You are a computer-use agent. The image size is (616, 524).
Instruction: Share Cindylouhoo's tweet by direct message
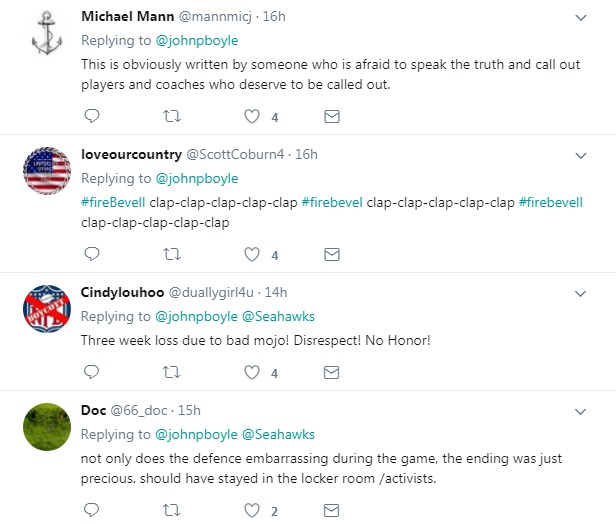(x=333, y=373)
